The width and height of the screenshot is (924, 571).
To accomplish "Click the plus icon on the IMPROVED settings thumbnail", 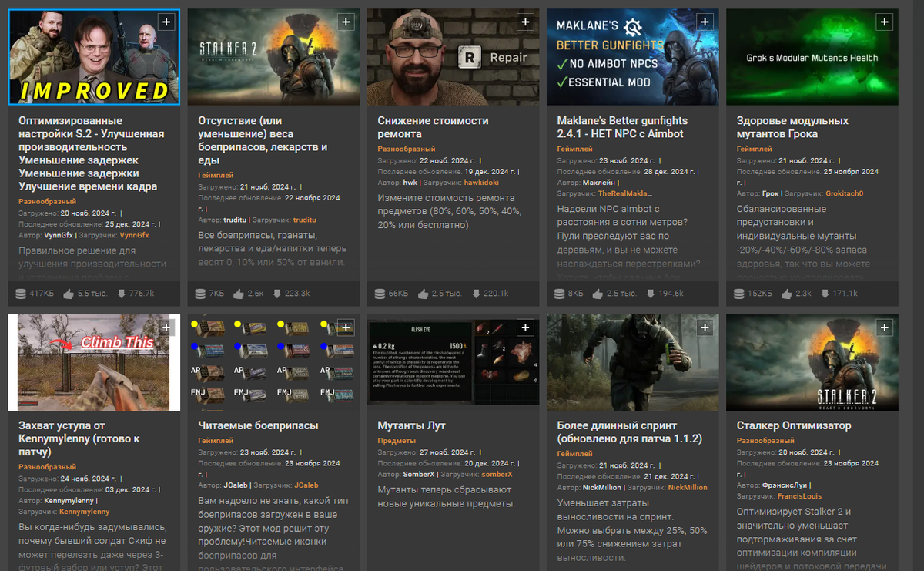I will pyautogui.click(x=166, y=22).
